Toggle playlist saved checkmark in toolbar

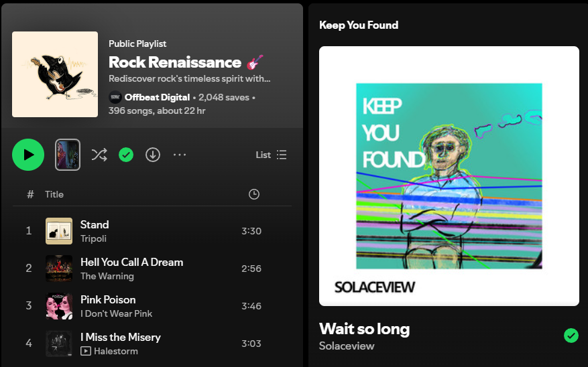tap(126, 155)
